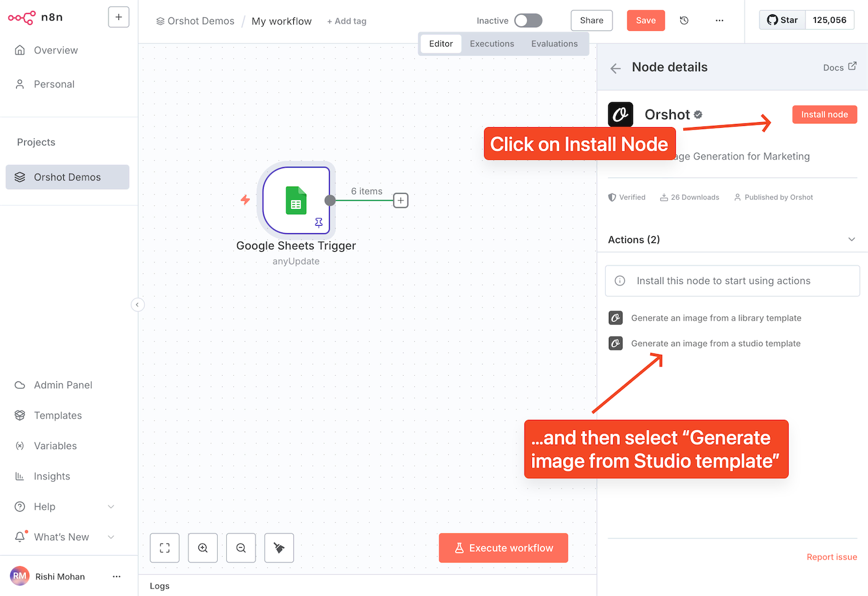
Task: Open Overview in sidebar
Action: tap(56, 50)
